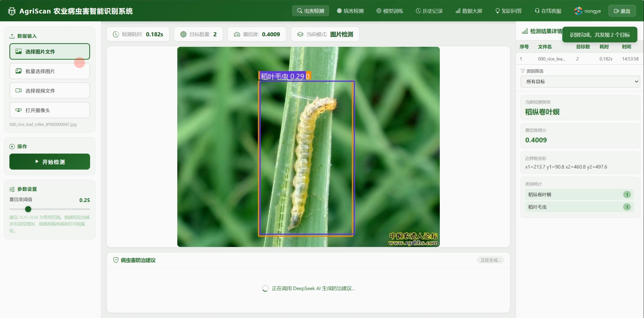Screen dimensions: 644x318
Task: Open the 历史记录 tab
Action: [429, 11]
